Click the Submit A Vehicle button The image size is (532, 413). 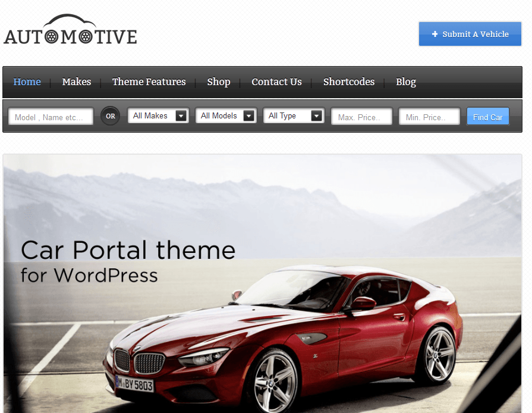(x=470, y=34)
